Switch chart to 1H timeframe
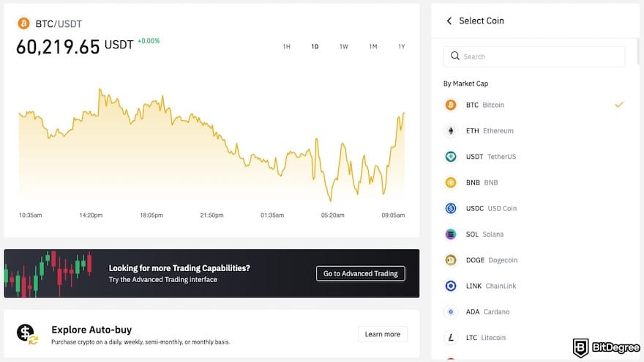 pyautogui.click(x=287, y=46)
